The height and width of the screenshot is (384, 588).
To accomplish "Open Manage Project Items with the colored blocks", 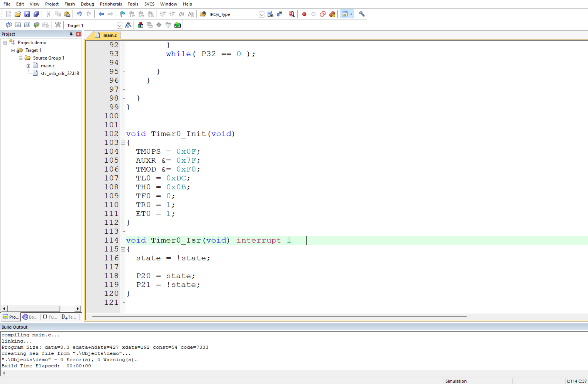I will coord(141,25).
